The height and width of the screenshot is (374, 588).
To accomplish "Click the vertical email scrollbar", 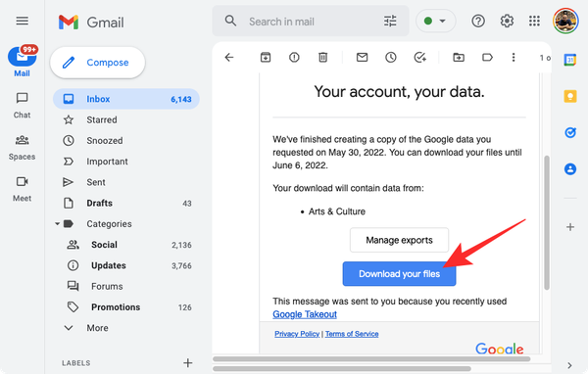I will pyautogui.click(x=547, y=222).
